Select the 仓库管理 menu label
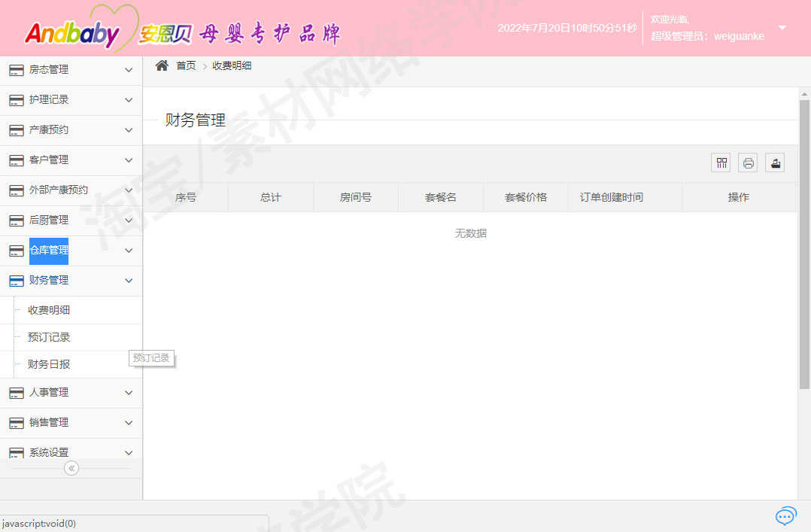Viewport: 811px width, 532px height. pyautogui.click(x=49, y=251)
